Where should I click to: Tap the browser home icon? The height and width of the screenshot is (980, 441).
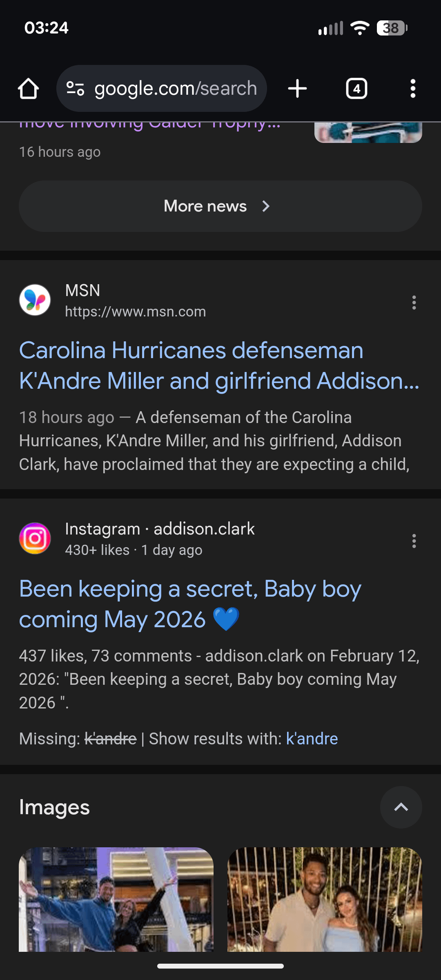[28, 89]
